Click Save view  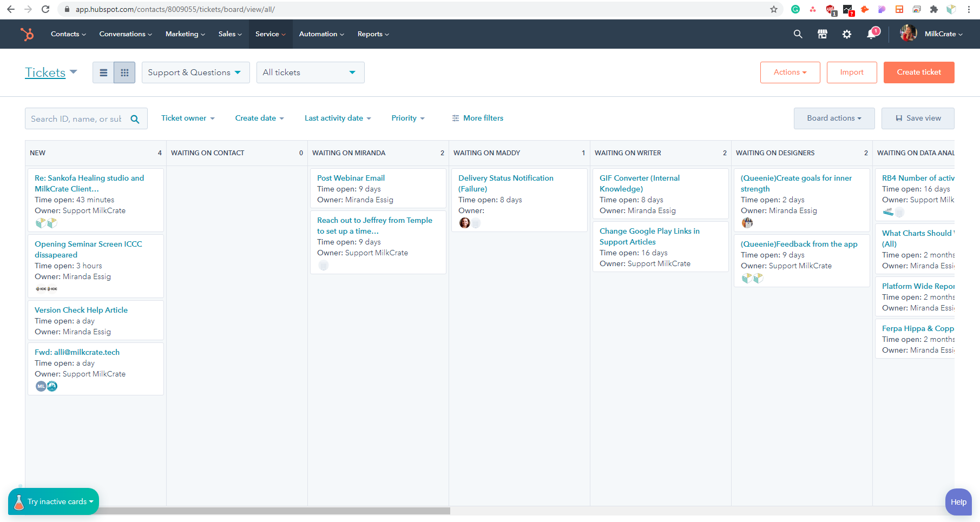(918, 118)
